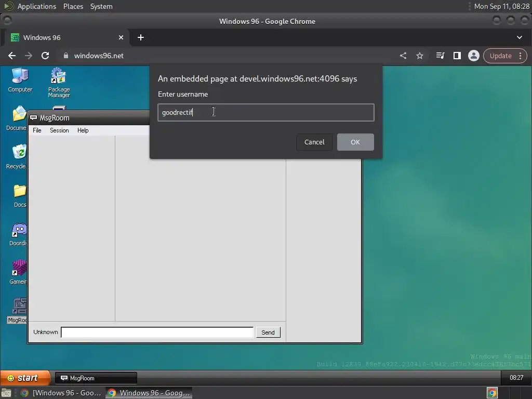Click the Chrome icon in bottom panel tray
The height and width of the screenshot is (399, 532).
492,393
